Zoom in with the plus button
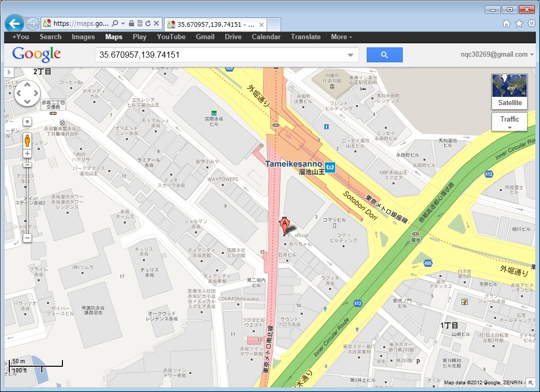 (x=27, y=154)
